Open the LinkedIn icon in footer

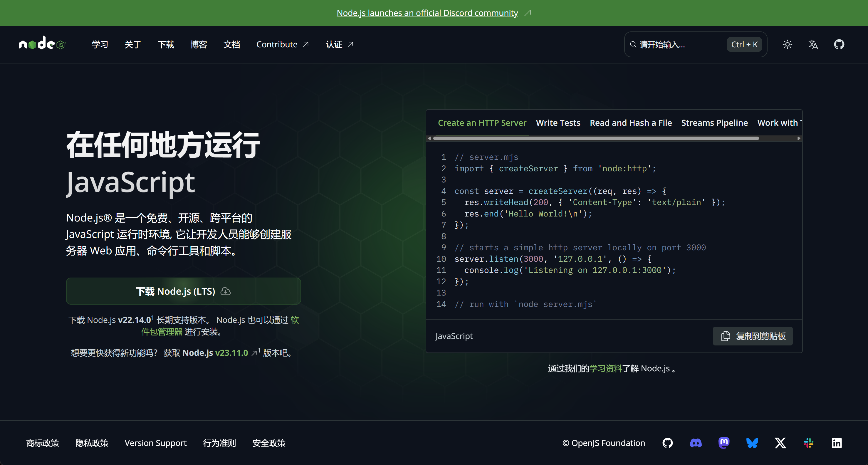click(x=837, y=443)
